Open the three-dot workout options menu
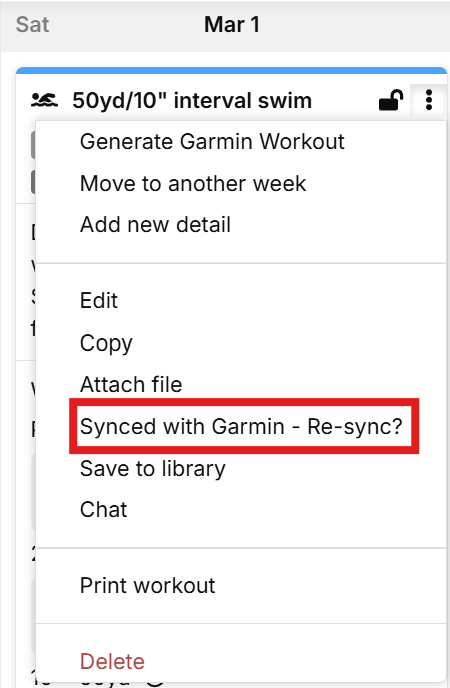 click(429, 100)
